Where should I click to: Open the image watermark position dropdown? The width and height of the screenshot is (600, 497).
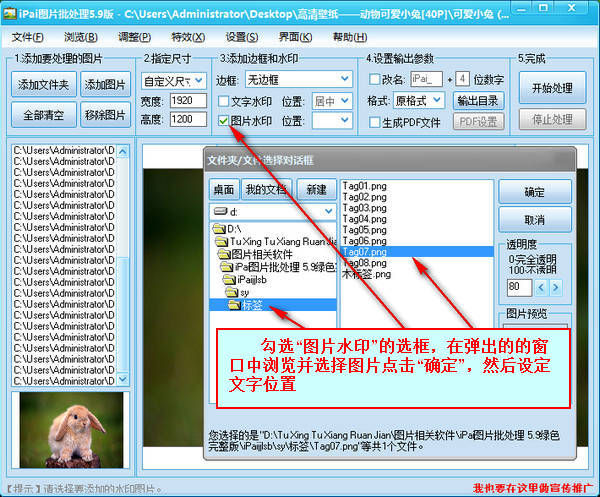click(x=332, y=121)
